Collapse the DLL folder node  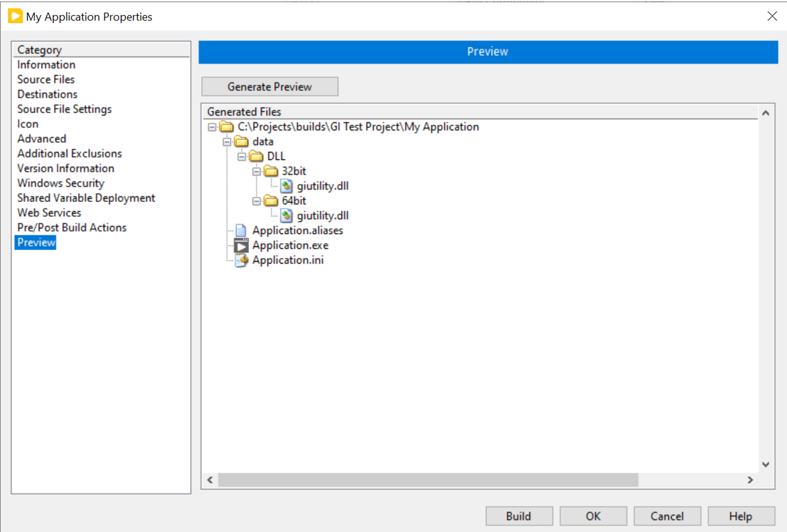[242, 157]
